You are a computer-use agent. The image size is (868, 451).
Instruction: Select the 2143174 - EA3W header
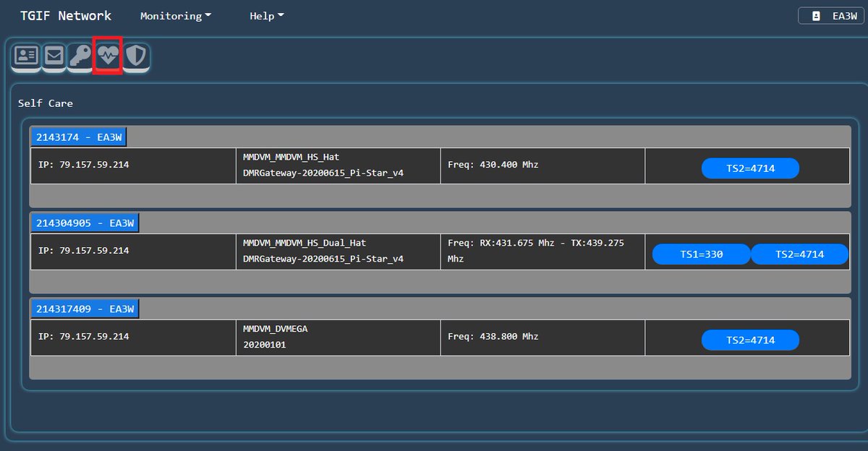coord(80,137)
